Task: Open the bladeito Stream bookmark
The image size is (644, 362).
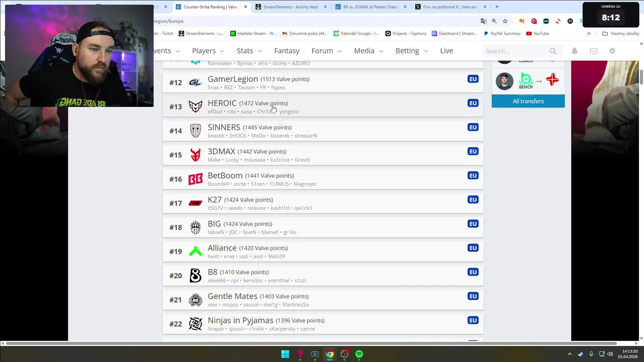Action: 253,34
